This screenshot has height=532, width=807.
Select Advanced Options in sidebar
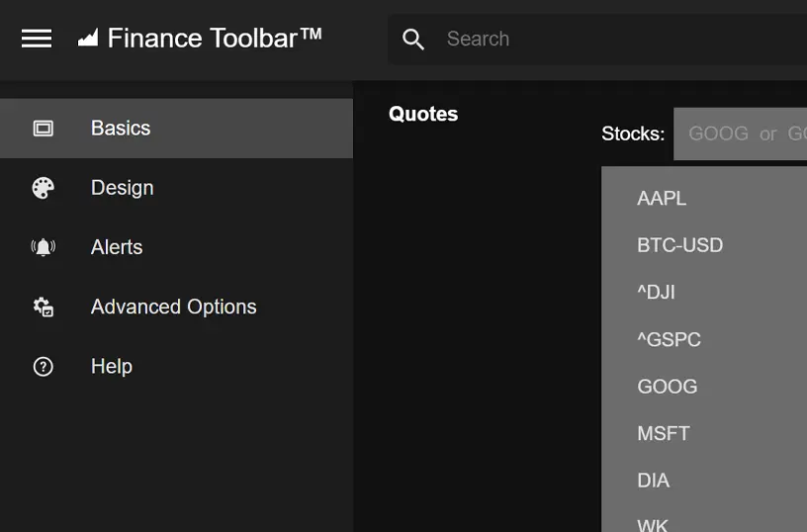[x=176, y=308]
